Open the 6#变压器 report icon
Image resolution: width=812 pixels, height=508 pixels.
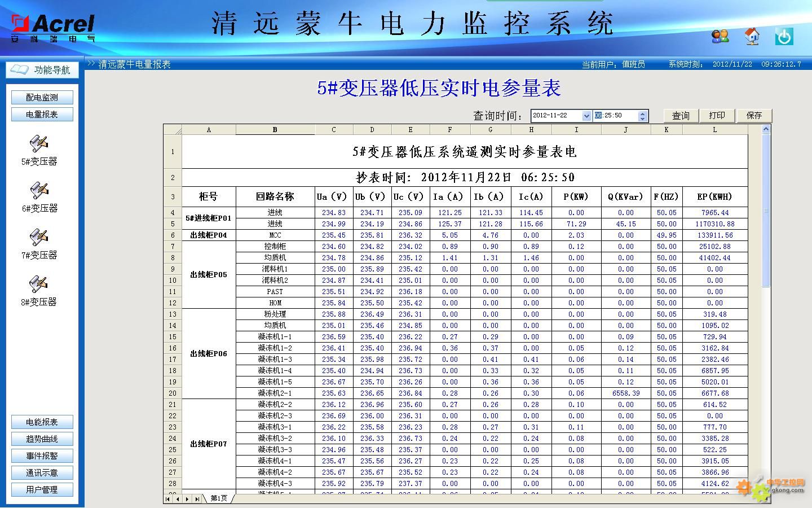coord(39,191)
